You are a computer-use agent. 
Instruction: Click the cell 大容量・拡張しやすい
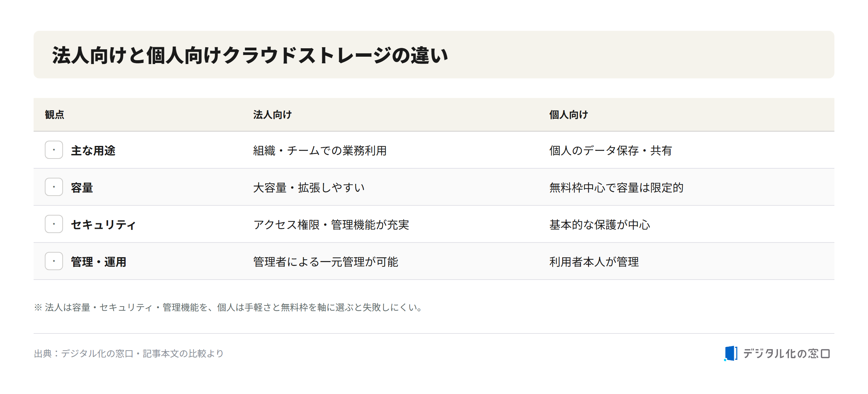click(x=309, y=188)
